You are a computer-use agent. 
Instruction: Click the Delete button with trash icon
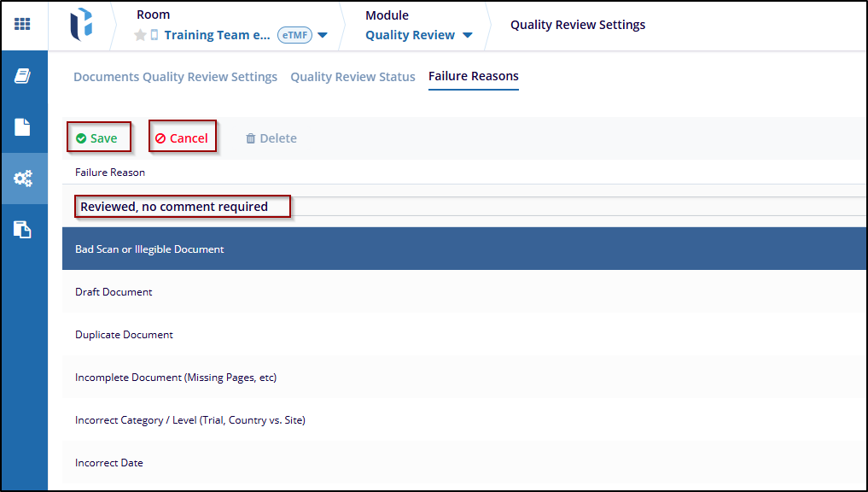[271, 138]
